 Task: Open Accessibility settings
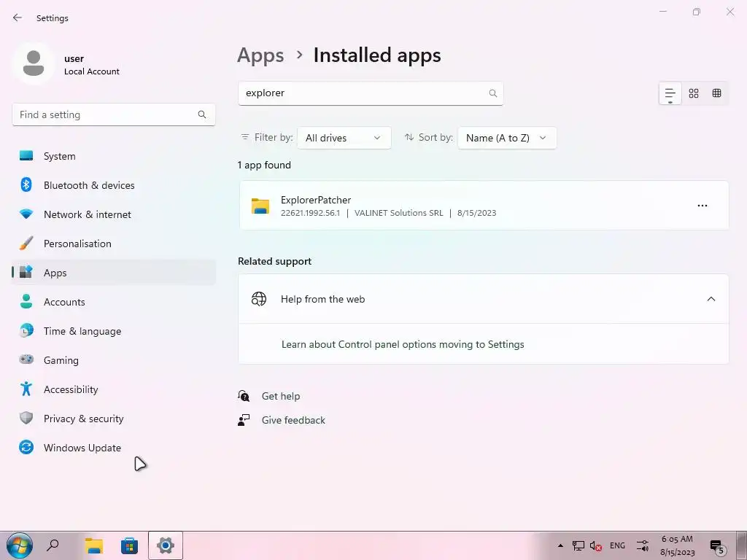(113, 389)
